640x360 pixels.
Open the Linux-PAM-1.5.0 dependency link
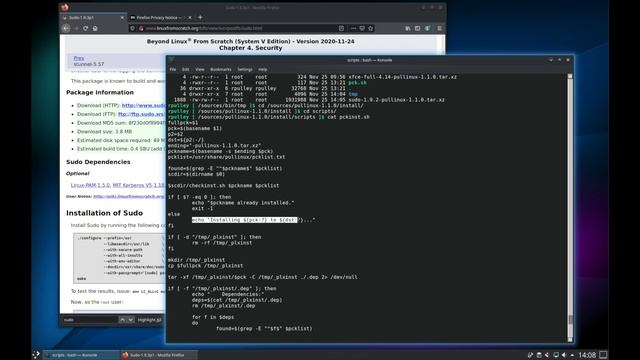pos(90,185)
